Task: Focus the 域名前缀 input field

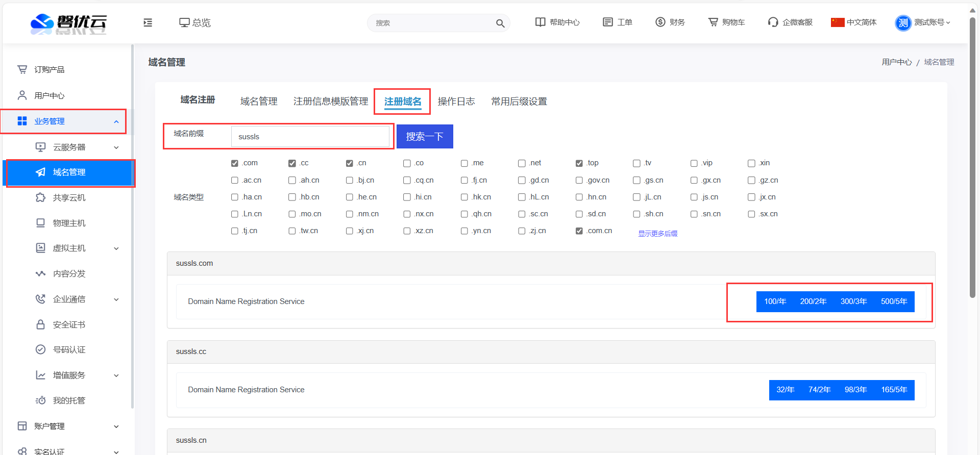Action: pos(310,137)
